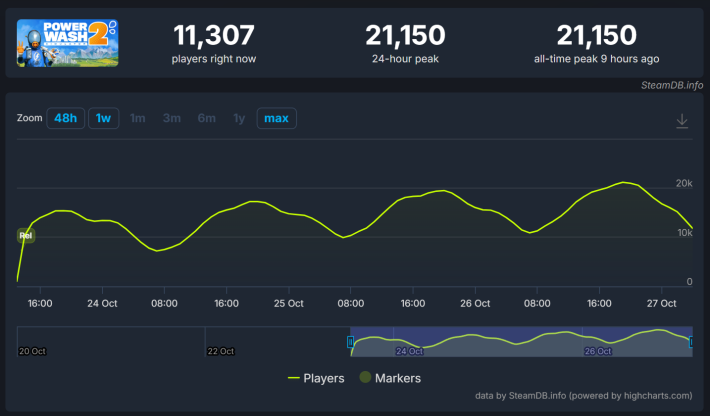710x416 pixels.
Task: Select the 1w zoom range
Action: (103, 118)
